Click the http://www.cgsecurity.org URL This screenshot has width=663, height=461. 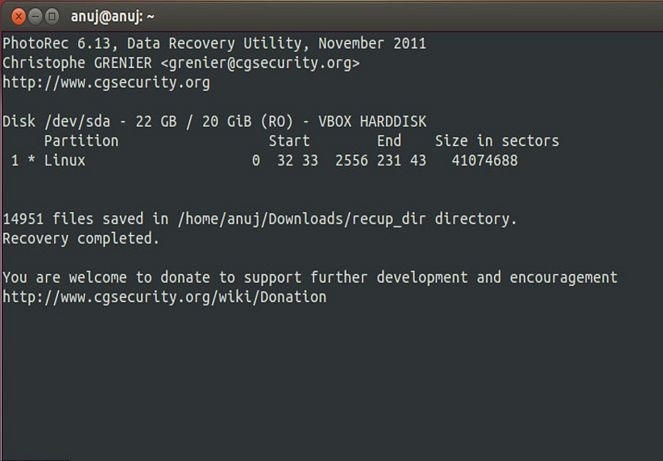tap(106, 82)
